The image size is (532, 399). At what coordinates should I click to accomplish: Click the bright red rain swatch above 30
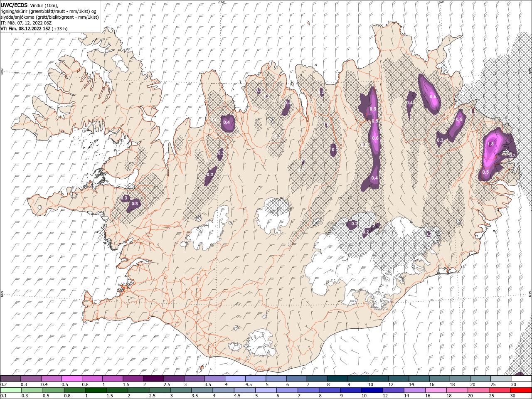tap(521, 390)
